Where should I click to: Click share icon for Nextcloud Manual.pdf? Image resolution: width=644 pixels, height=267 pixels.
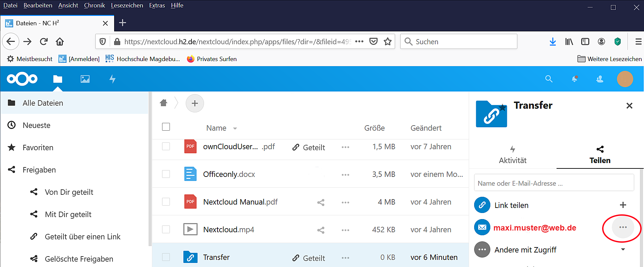click(x=321, y=203)
